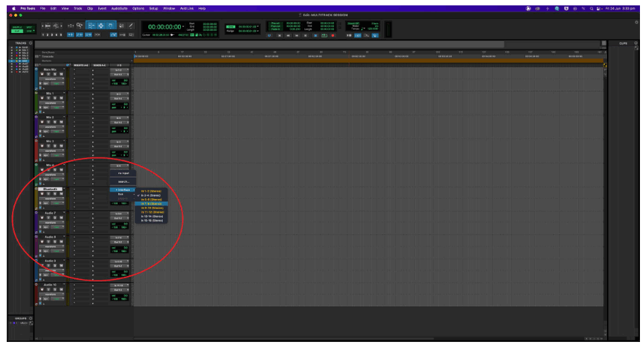Open Grid value selector dropdown
This screenshot has width=644, height=348.
(x=257, y=27)
